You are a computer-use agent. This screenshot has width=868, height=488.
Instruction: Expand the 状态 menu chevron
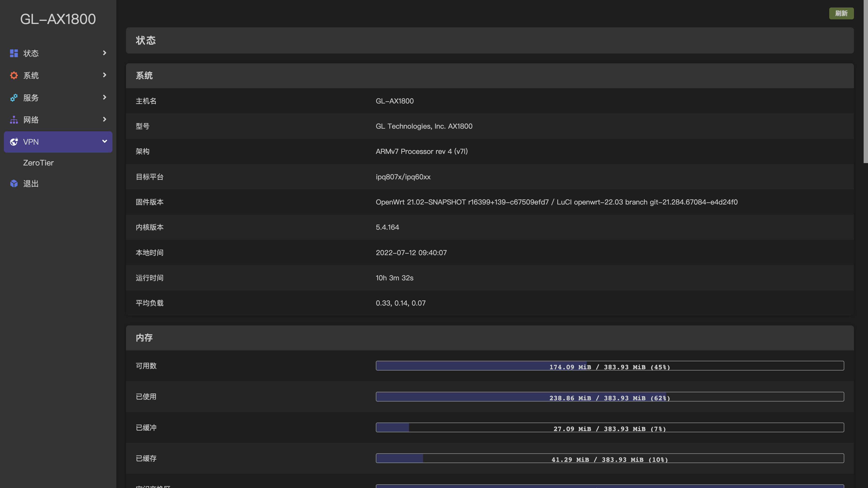coord(104,53)
